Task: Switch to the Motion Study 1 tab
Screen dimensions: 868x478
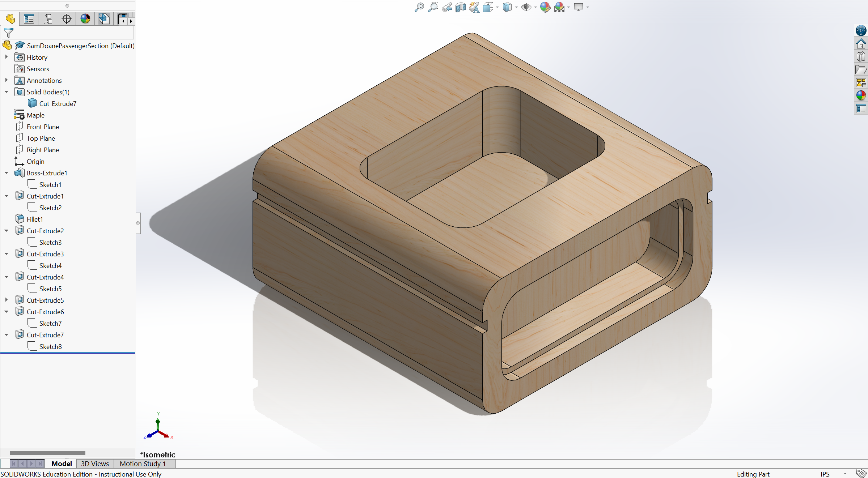Action: coord(143,464)
